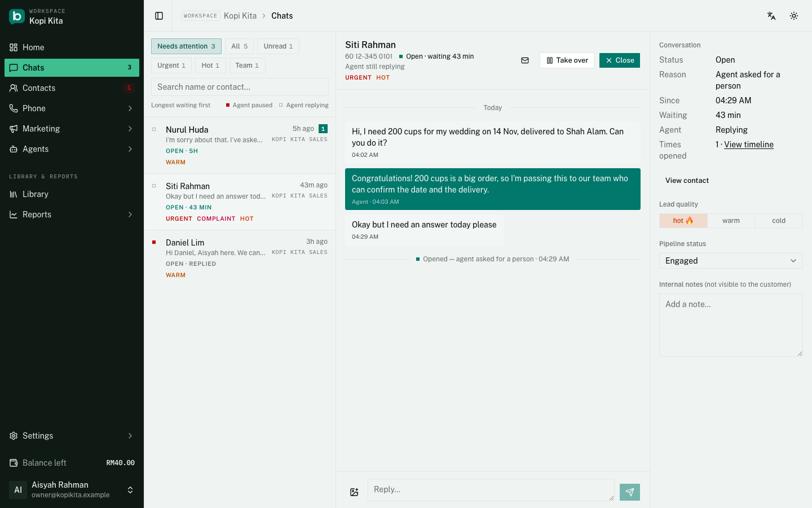Open Chats in the sidebar
812x508 pixels.
click(x=72, y=68)
